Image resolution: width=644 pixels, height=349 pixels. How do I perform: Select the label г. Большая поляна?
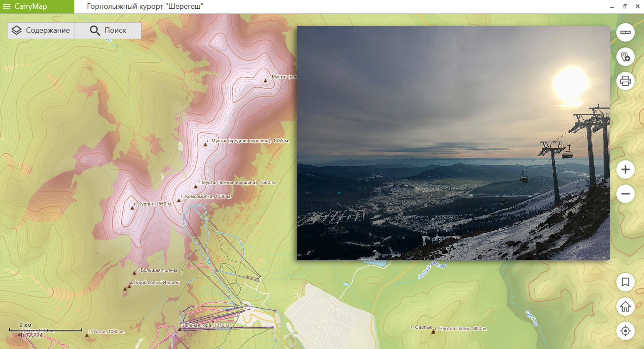157,270
